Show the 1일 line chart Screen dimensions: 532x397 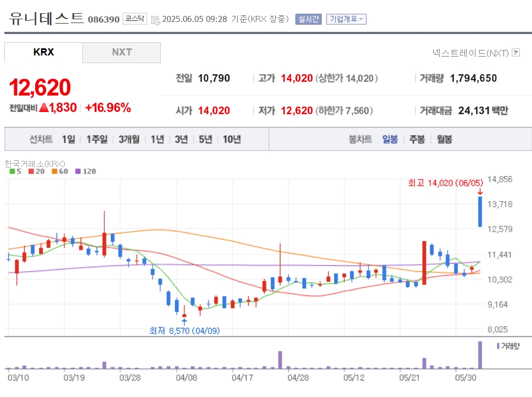click(69, 139)
